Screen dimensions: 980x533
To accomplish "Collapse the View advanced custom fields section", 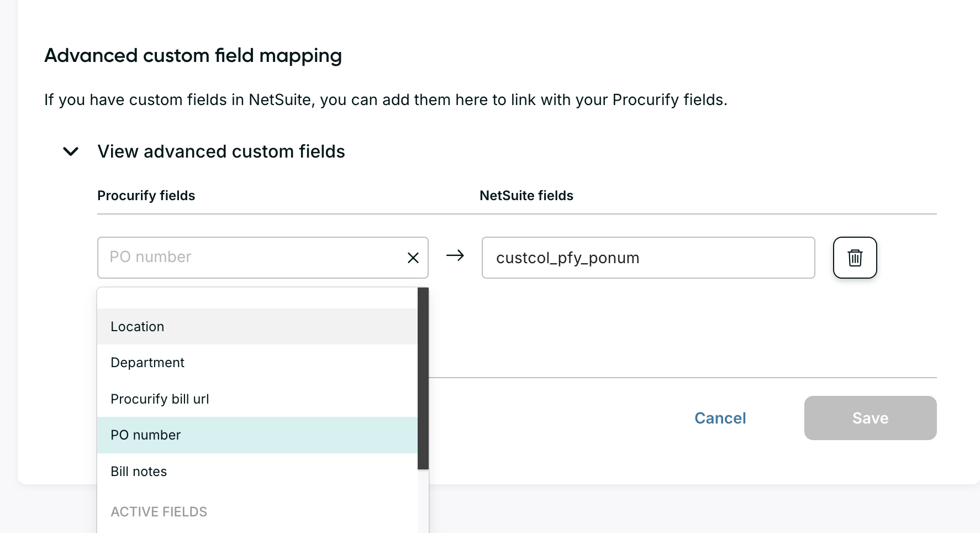I will (71, 151).
